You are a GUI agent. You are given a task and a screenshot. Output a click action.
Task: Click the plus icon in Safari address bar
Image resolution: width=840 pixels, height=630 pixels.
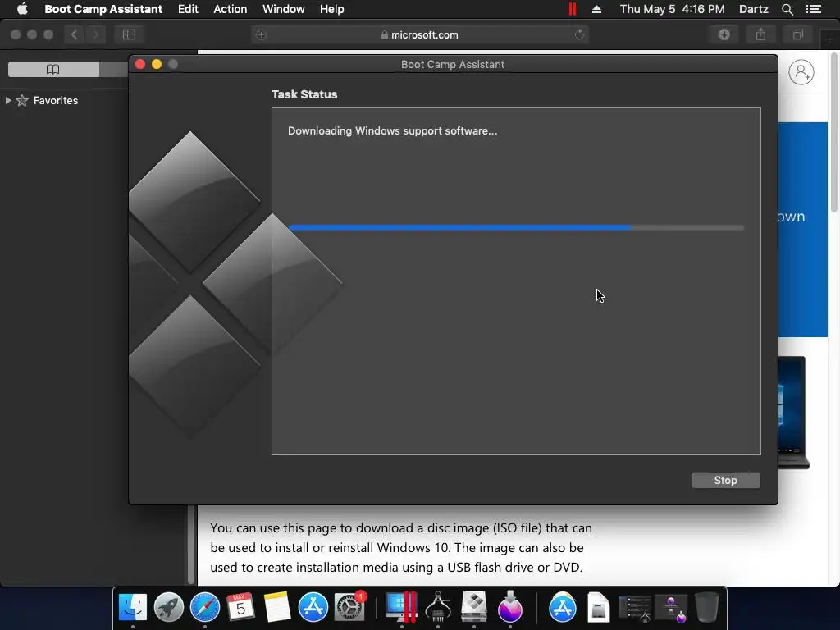click(261, 34)
